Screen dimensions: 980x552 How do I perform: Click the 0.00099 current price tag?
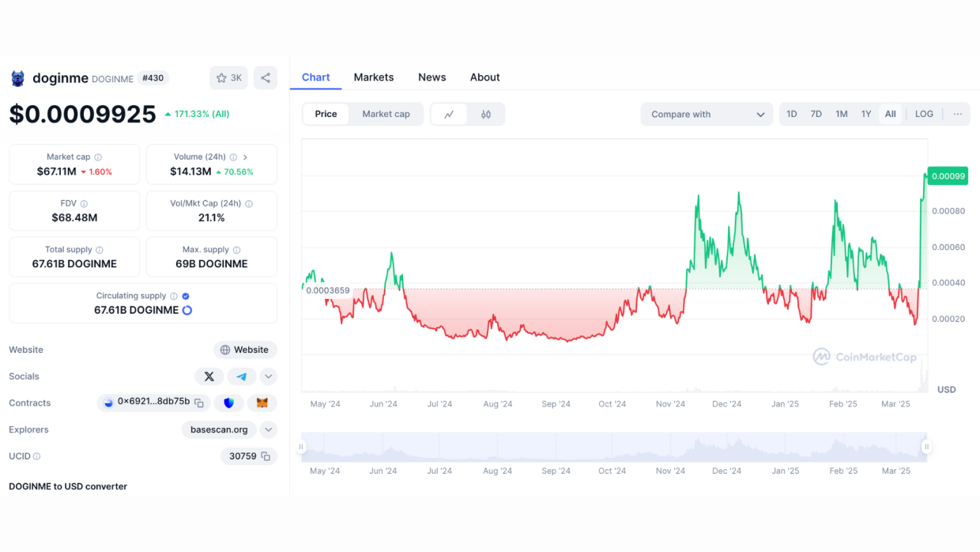(x=948, y=176)
